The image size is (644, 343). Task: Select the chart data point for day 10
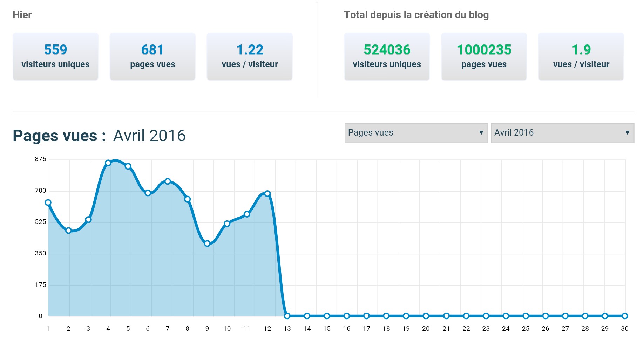pyautogui.click(x=227, y=224)
